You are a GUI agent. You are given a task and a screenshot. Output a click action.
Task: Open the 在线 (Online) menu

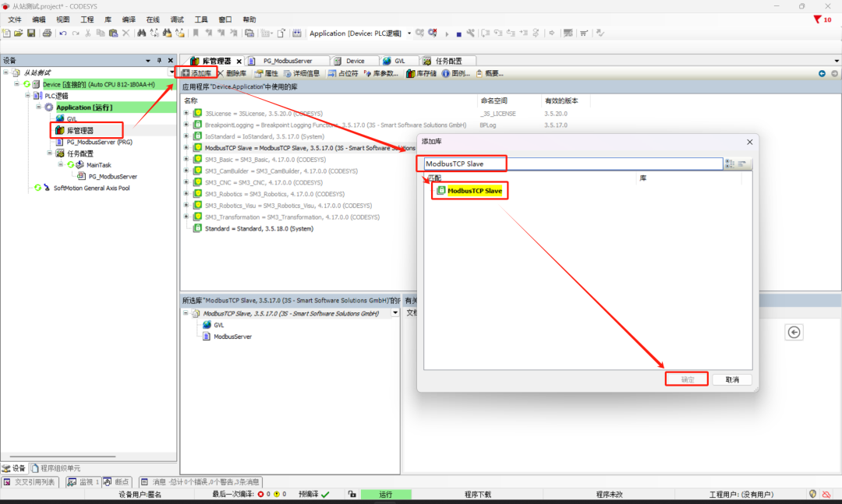pyautogui.click(x=153, y=19)
